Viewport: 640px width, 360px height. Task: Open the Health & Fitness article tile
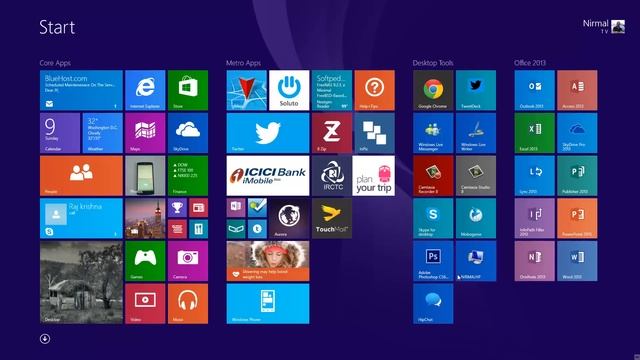pyautogui.click(x=268, y=261)
